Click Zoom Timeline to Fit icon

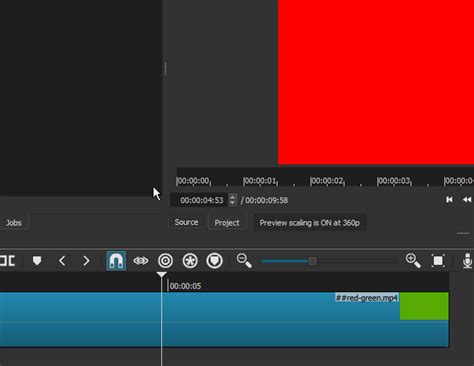[x=438, y=261]
